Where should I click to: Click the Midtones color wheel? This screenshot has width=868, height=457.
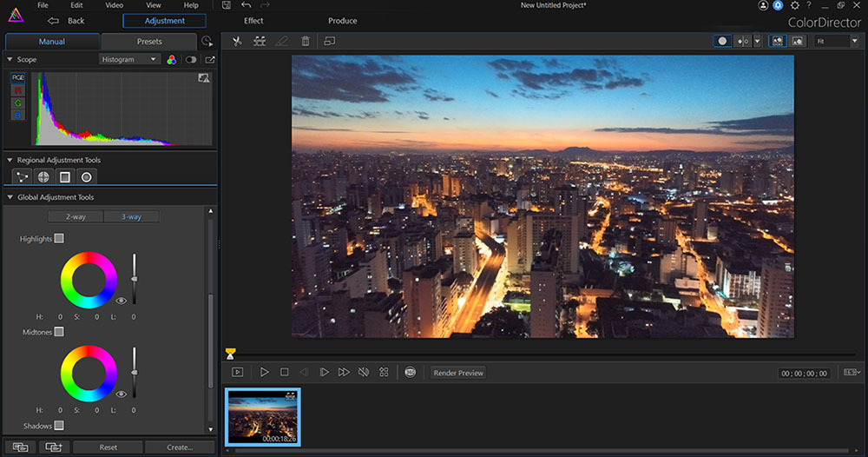(89, 374)
